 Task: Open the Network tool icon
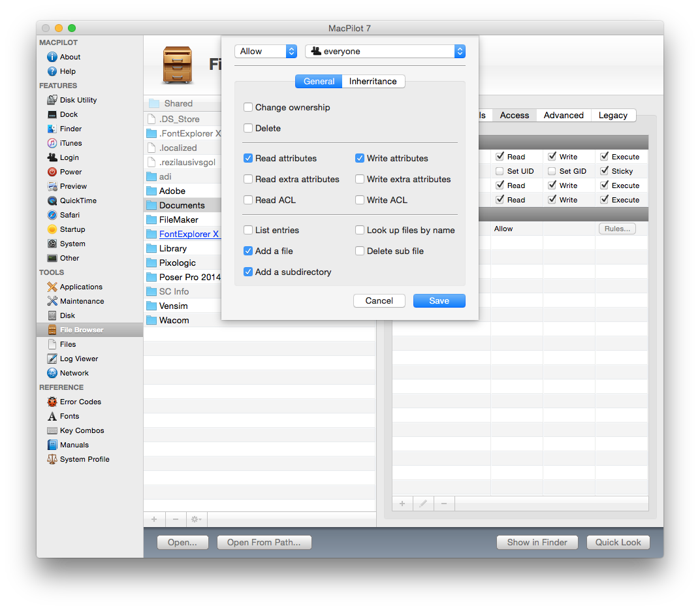[x=52, y=373]
